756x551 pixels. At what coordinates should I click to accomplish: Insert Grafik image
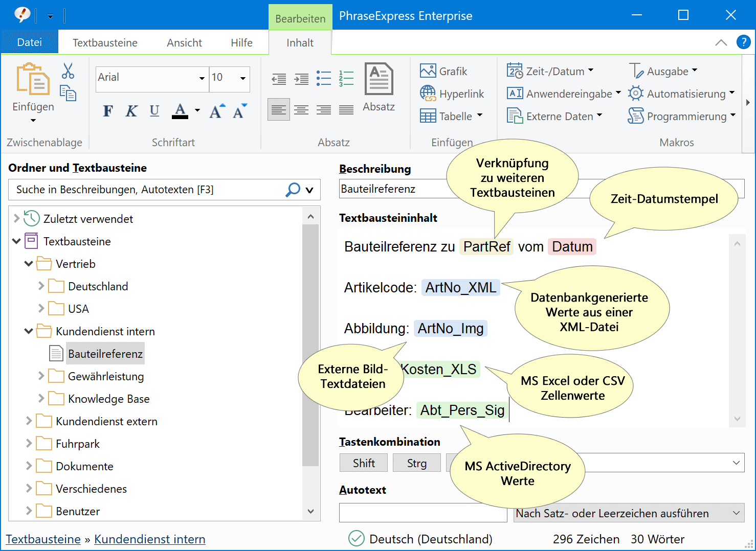(x=443, y=71)
